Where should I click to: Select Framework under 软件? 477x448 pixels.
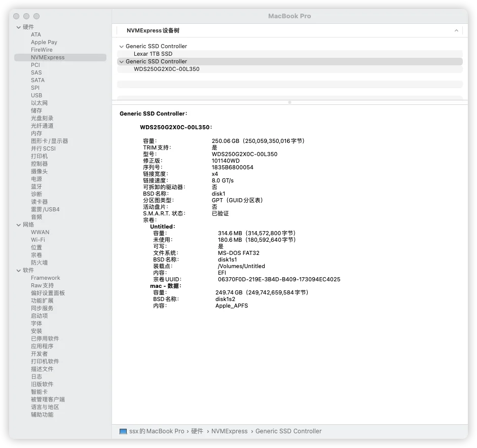click(x=45, y=278)
